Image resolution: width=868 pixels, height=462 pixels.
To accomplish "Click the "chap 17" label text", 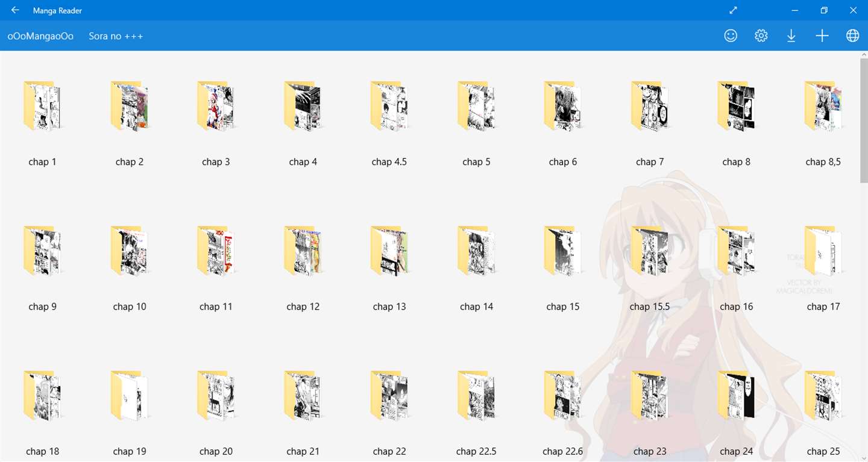I will click(x=823, y=307).
